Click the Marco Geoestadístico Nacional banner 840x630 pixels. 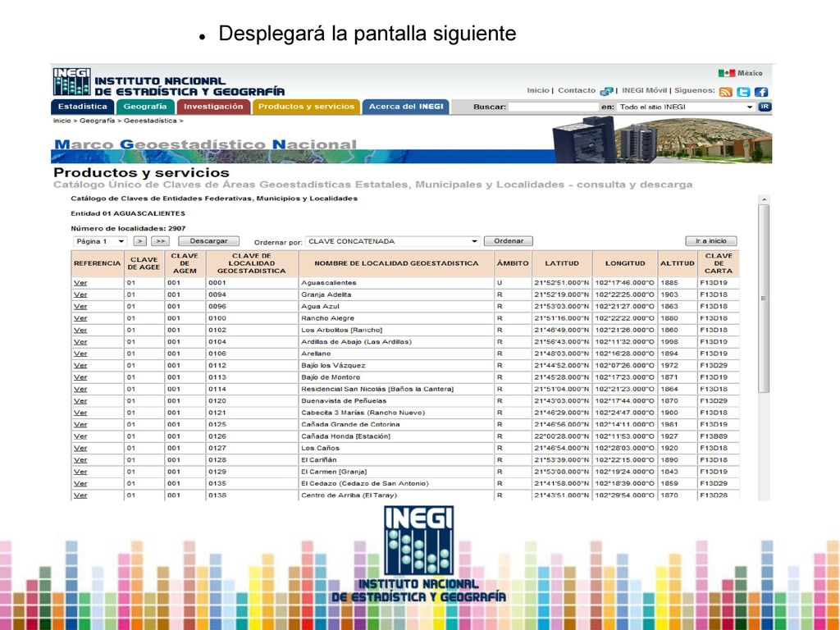pyautogui.click(x=412, y=139)
